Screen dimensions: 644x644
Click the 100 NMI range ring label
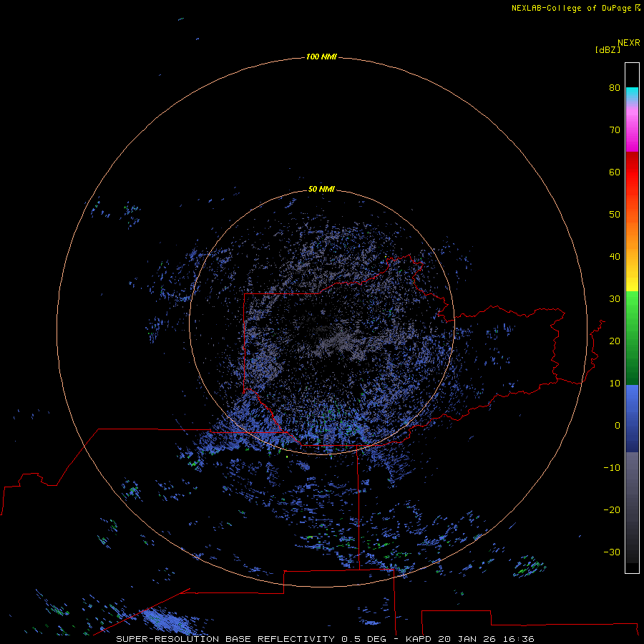321,57
